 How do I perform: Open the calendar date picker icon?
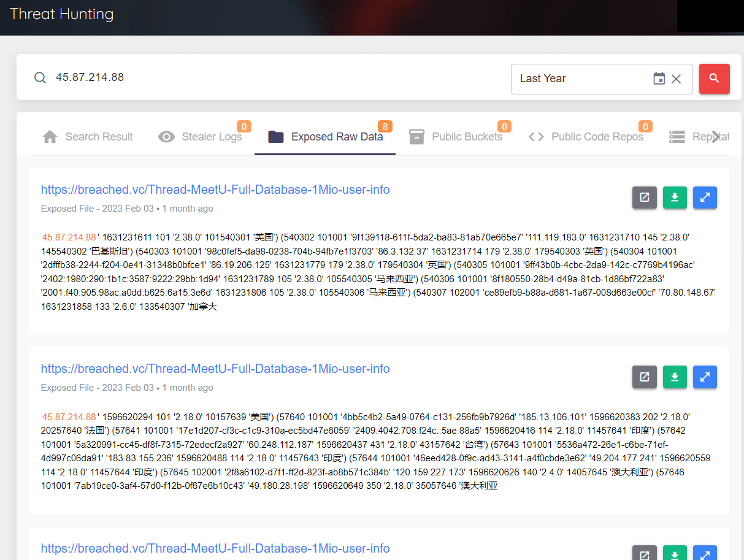659,79
